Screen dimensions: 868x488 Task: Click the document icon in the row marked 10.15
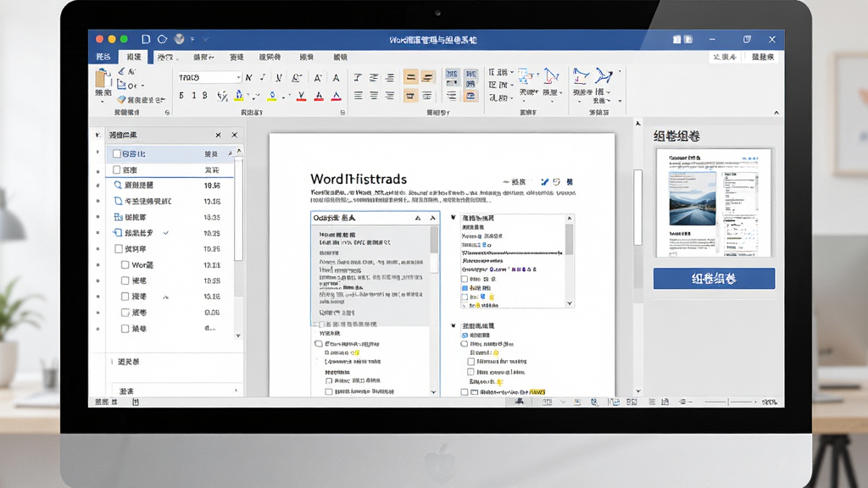coord(118,201)
